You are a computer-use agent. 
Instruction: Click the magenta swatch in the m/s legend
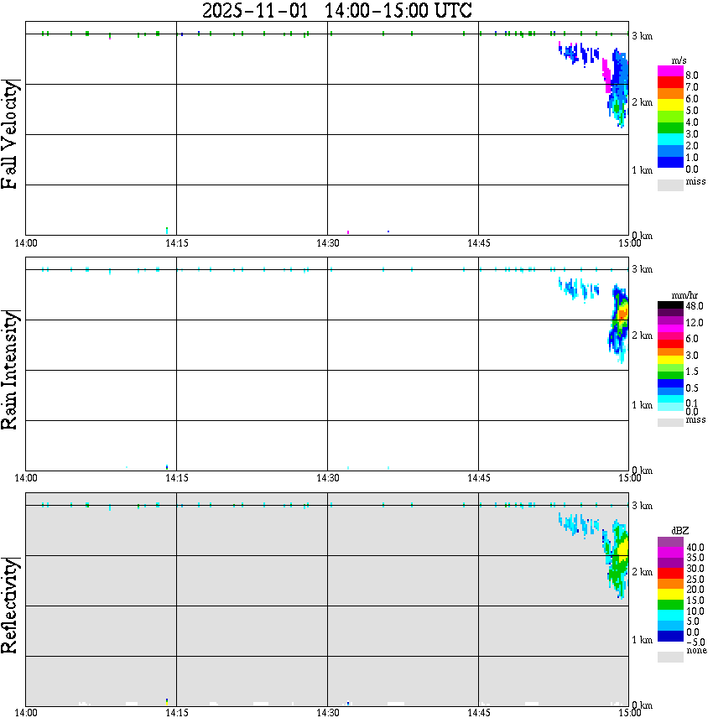670,71
